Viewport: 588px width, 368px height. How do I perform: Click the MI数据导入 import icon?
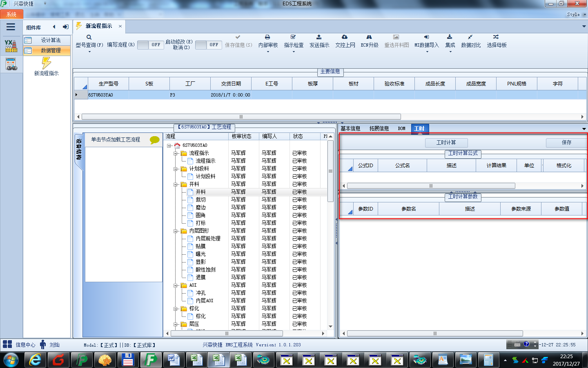[426, 37]
